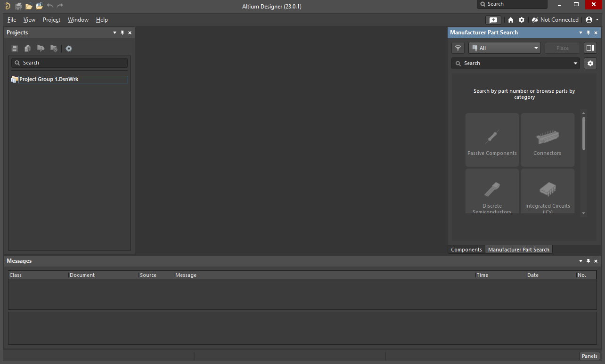Open the View menu
This screenshot has width=605, height=364.
pos(29,20)
